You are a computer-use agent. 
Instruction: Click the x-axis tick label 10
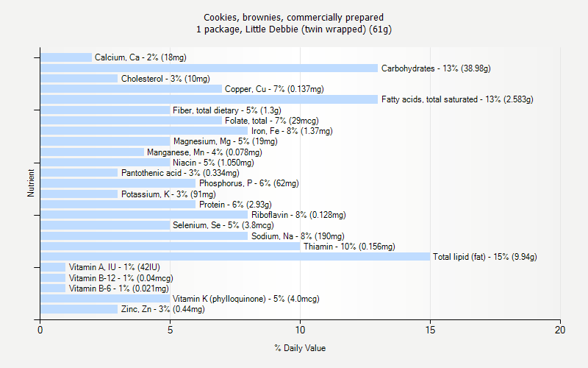(x=300, y=330)
